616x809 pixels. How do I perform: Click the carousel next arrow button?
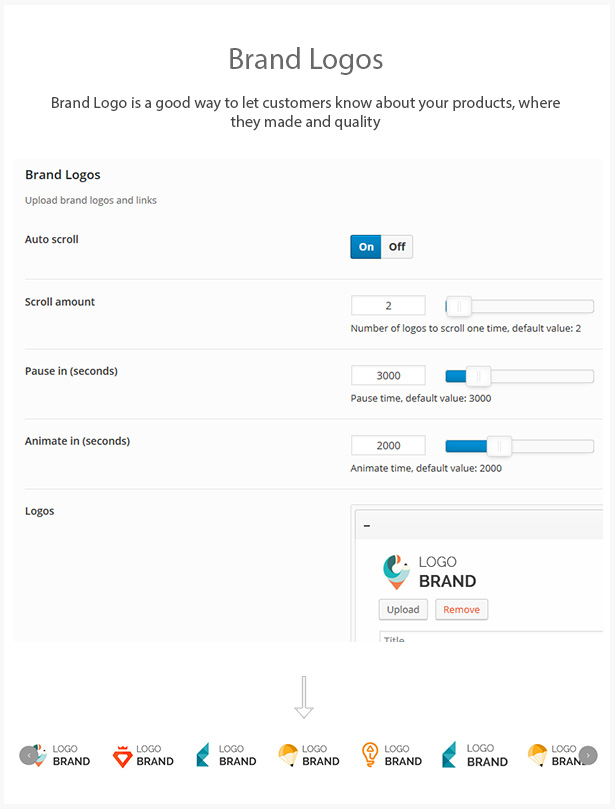coord(588,755)
